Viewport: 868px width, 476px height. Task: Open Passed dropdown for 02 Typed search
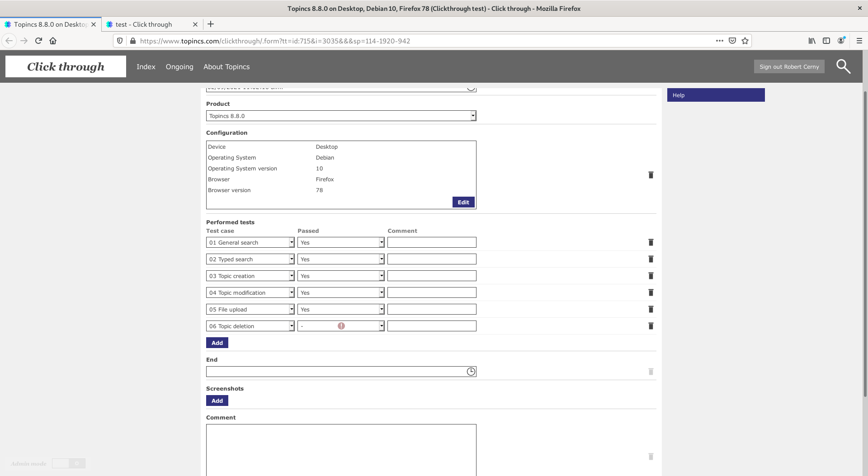pos(381,259)
